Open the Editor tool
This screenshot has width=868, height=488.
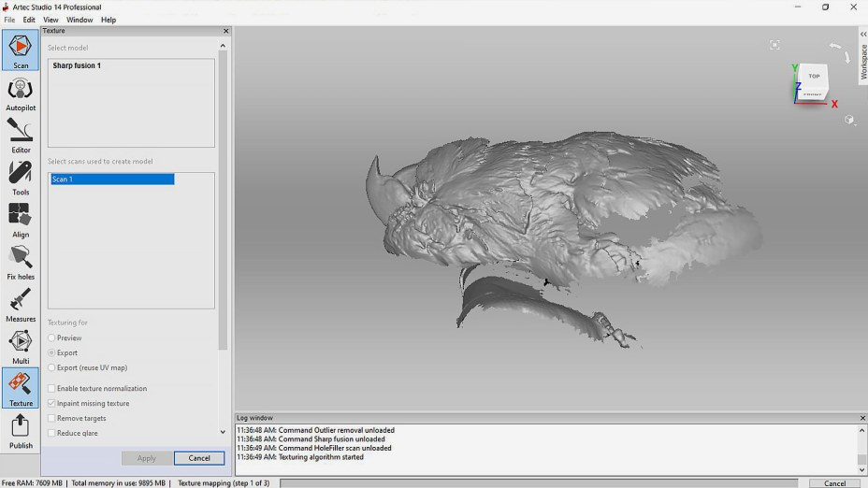[x=21, y=136]
